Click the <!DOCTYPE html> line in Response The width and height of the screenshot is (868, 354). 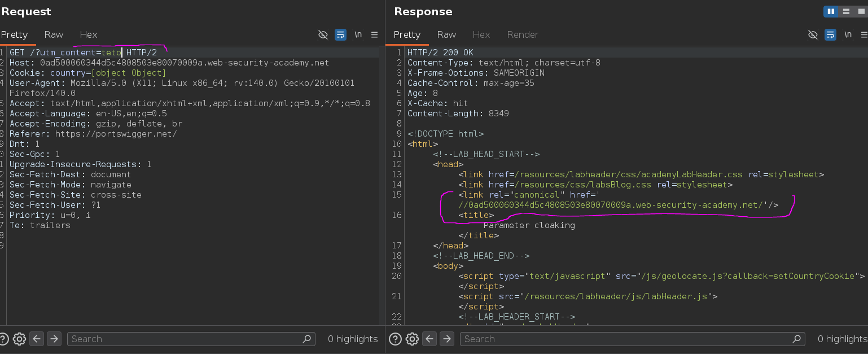[445, 134]
